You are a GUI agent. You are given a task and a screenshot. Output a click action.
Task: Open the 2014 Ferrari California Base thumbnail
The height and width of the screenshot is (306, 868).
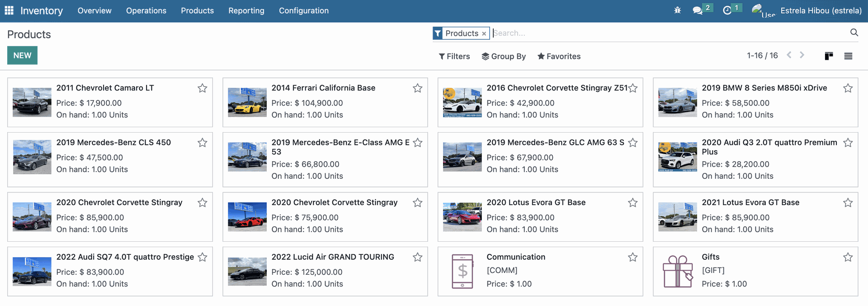[x=247, y=102]
